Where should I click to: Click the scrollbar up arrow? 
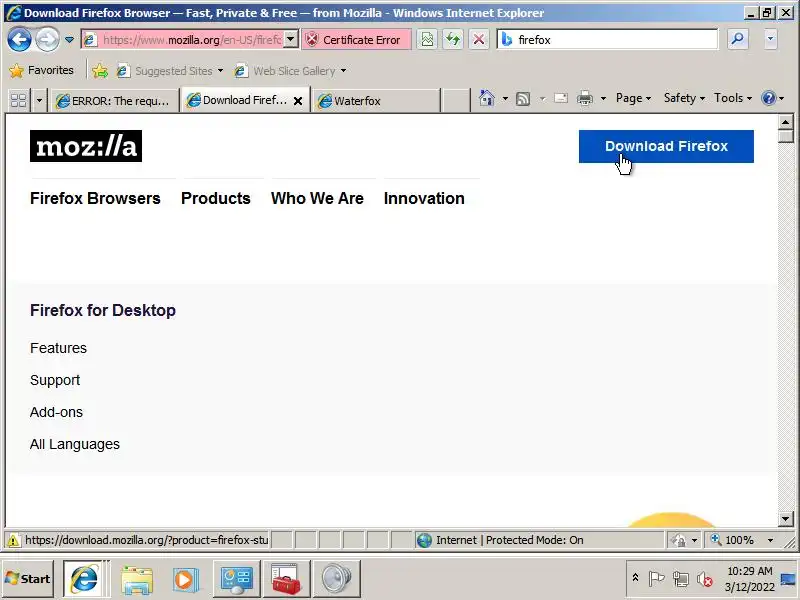[x=785, y=122]
